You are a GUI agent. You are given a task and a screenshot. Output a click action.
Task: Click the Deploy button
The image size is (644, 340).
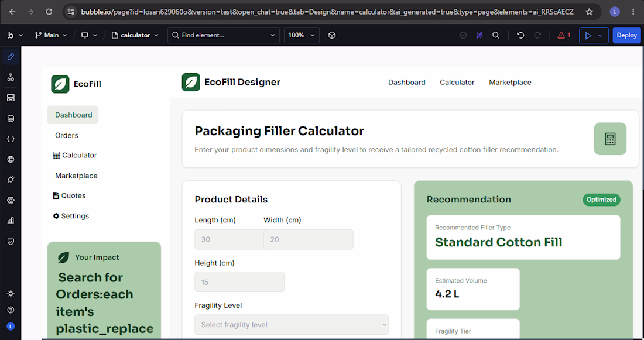[x=626, y=35]
